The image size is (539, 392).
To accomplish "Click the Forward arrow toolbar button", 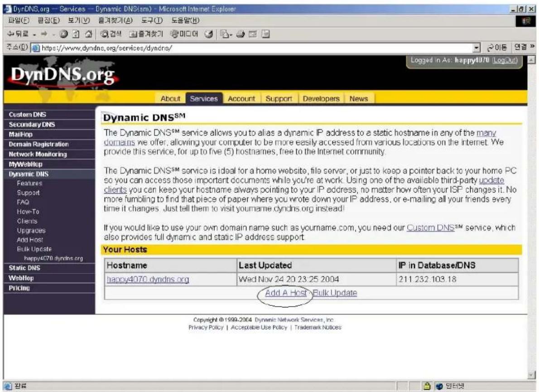I will coord(44,34).
